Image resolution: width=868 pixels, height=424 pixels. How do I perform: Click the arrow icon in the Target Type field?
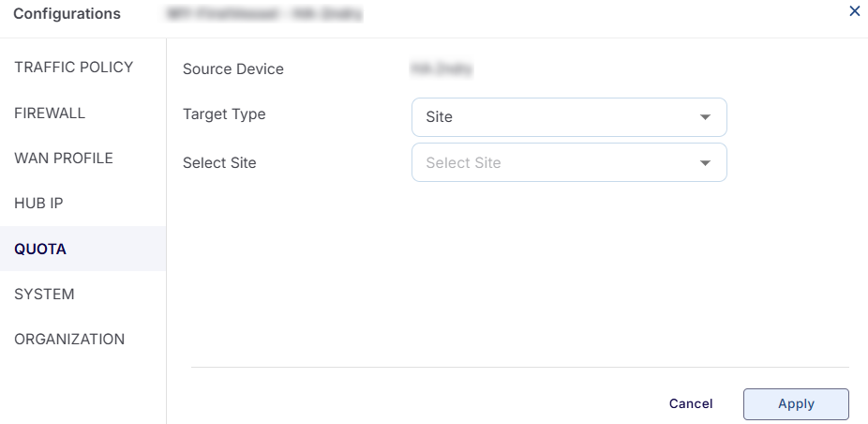705,117
